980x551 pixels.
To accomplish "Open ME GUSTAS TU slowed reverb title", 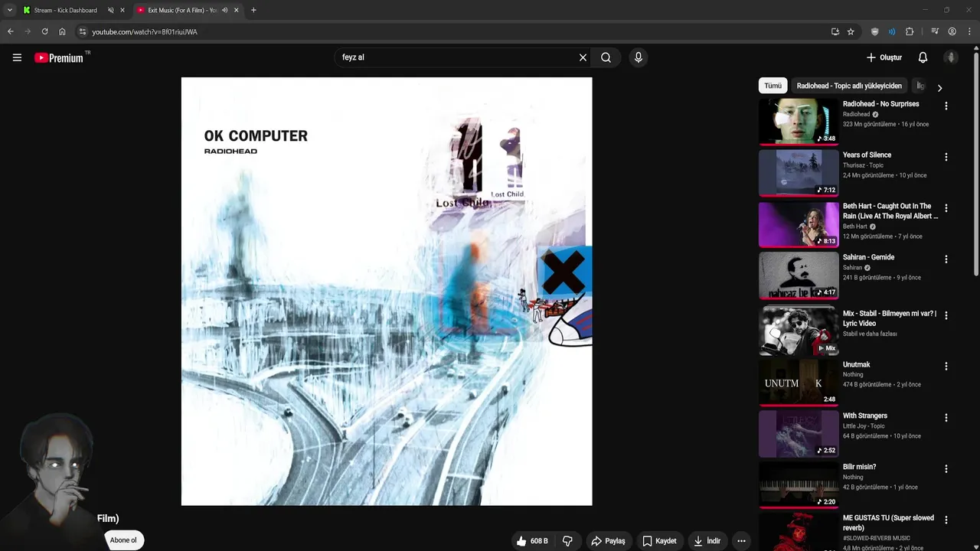I will (x=888, y=523).
